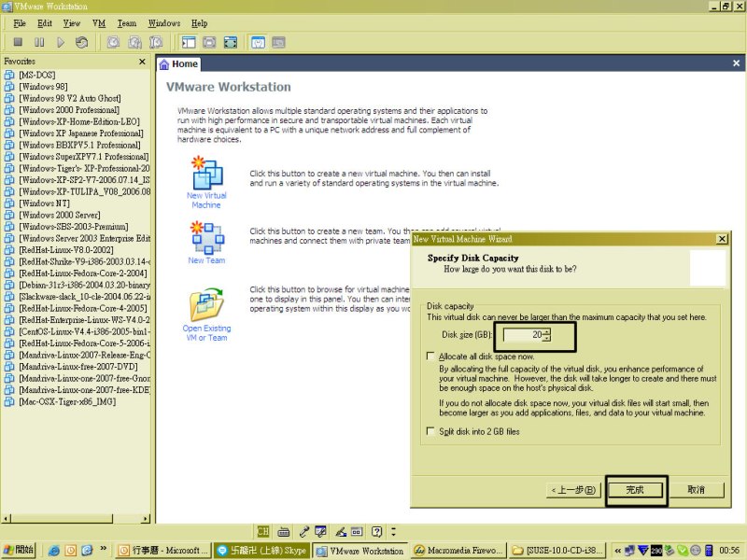Click the Reset toolbar icon

[x=82, y=42]
